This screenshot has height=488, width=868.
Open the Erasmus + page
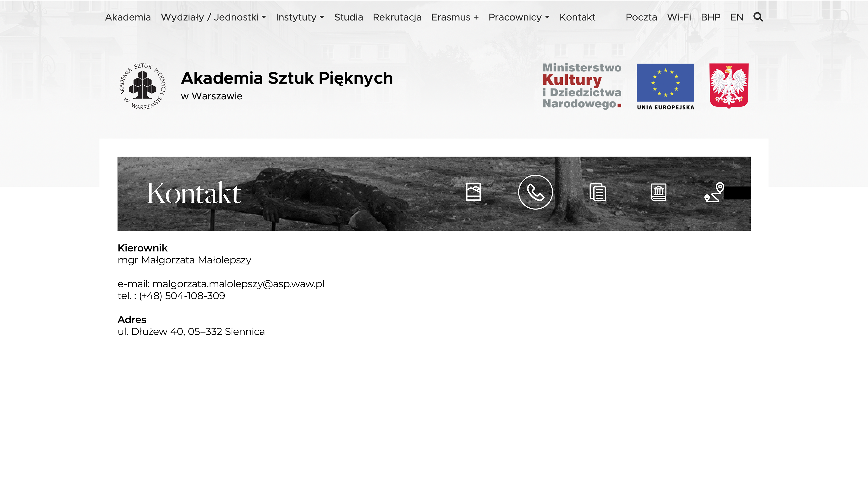click(x=455, y=17)
